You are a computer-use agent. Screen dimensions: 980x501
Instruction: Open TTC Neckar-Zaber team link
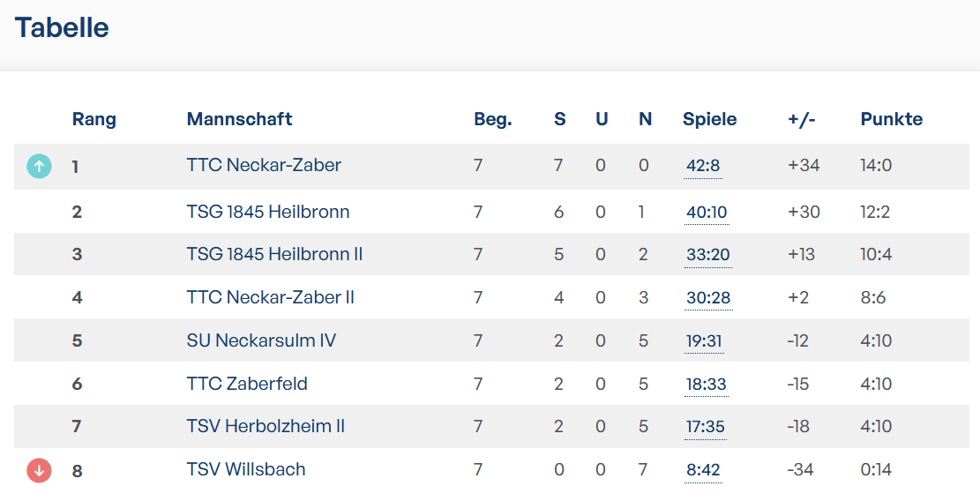[264, 165]
